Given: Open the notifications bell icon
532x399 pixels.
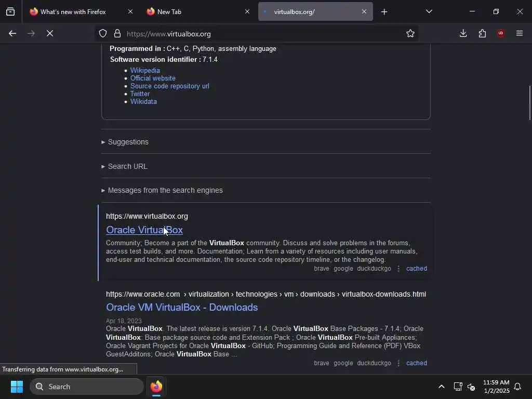Looking at the screenshot, I should tap(517, 387).
